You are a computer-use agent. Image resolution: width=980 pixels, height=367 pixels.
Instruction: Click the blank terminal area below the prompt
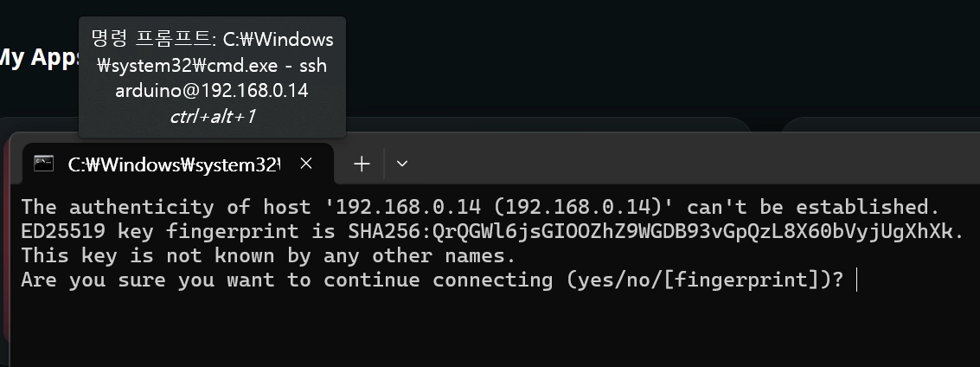point(484,333)
